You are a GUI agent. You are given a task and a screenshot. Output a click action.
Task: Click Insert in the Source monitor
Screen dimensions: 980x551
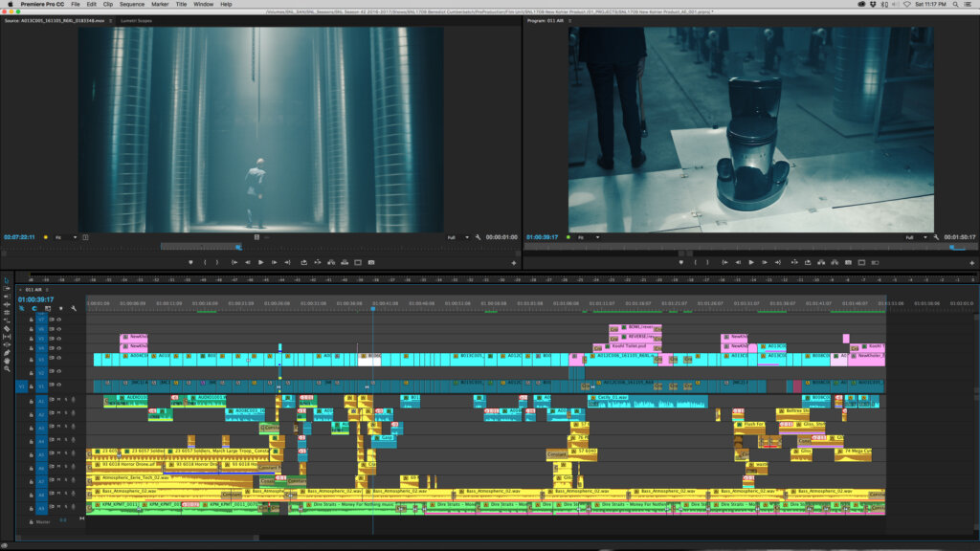click(x=331, y=263)
